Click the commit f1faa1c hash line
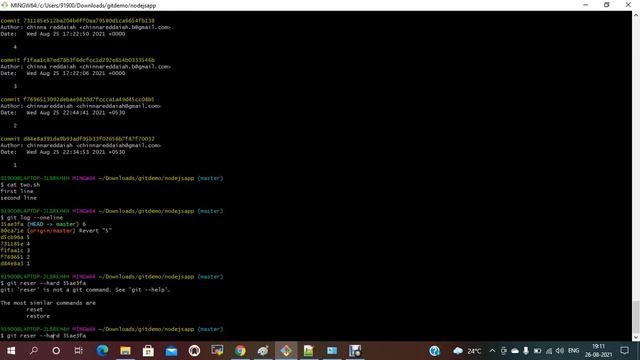This screenshot has width=640, height=360. click(x=78, y=60)
